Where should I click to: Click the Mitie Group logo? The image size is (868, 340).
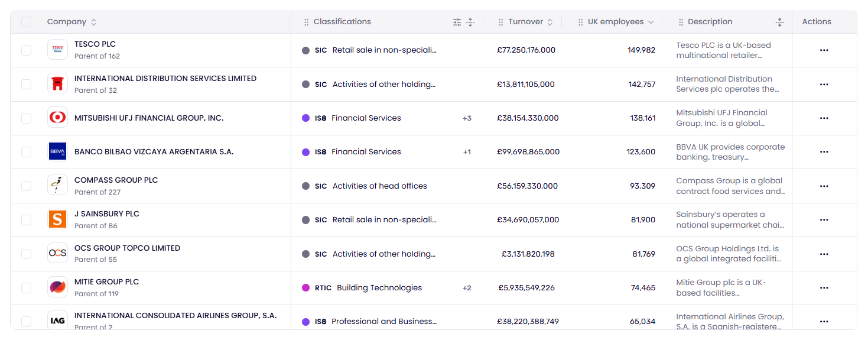point(57,287)
